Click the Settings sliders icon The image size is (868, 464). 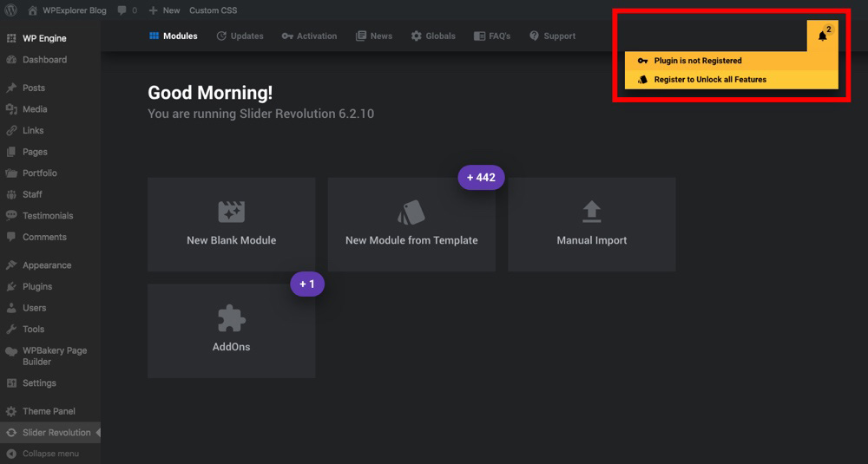[11, 382]
